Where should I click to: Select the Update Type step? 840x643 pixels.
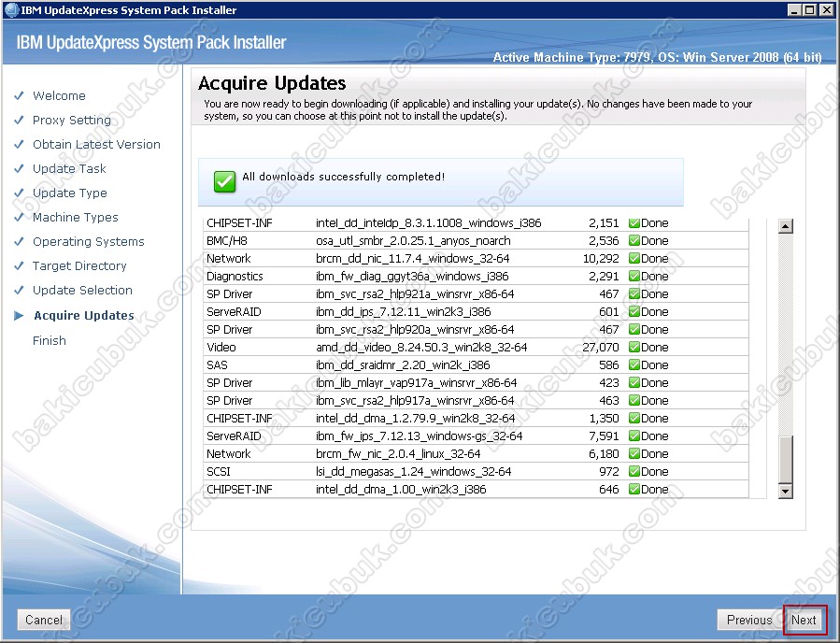tap(70, 193)
